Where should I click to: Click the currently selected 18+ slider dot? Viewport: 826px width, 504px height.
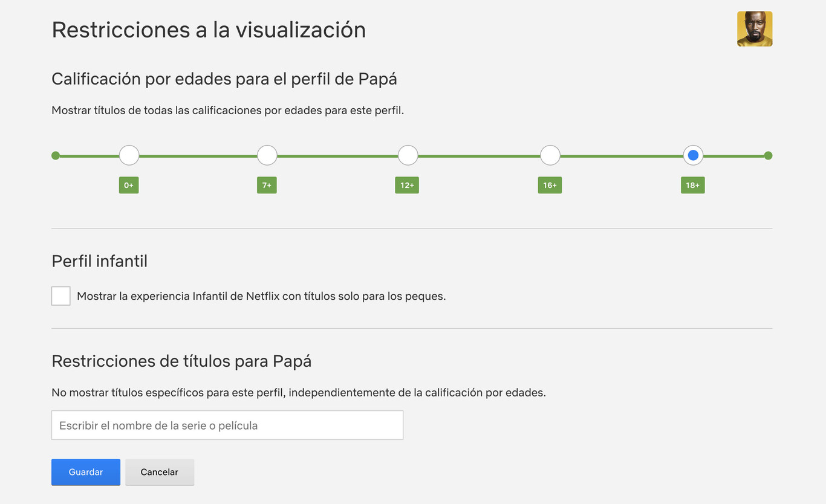[693, 155]
